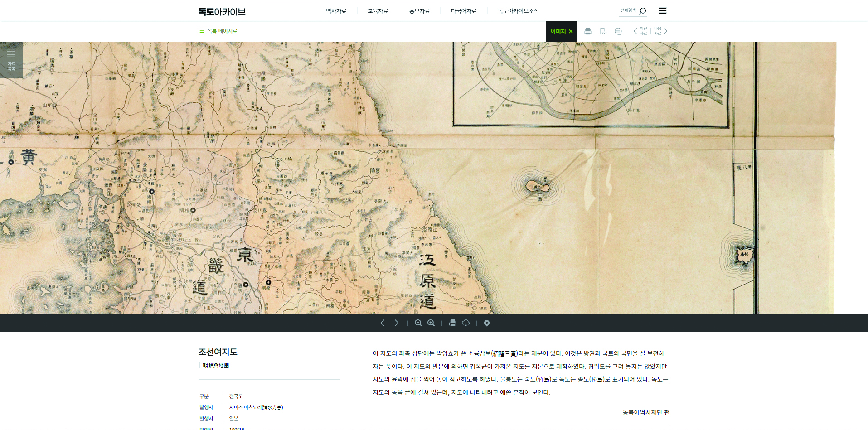This screenshot has width=868, height=430.
Task: Select the 조선여지도 title text
Action: click(x=218, y=352)
